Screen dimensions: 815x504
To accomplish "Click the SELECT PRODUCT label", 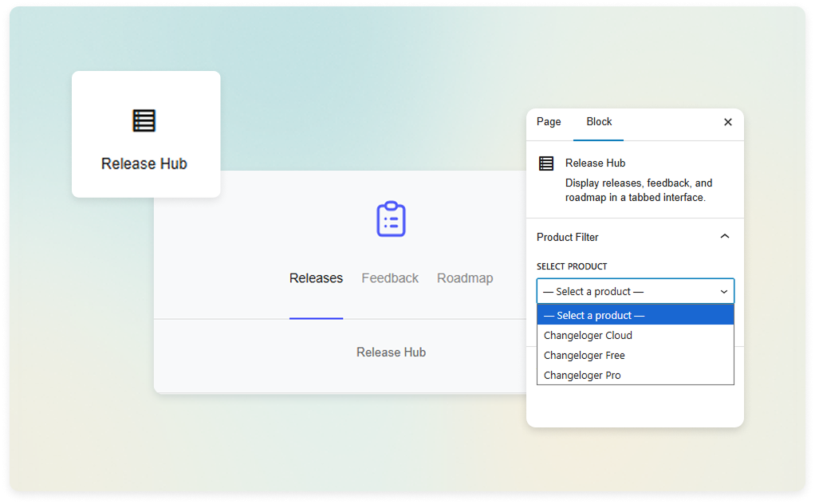I will click(570, 266).
